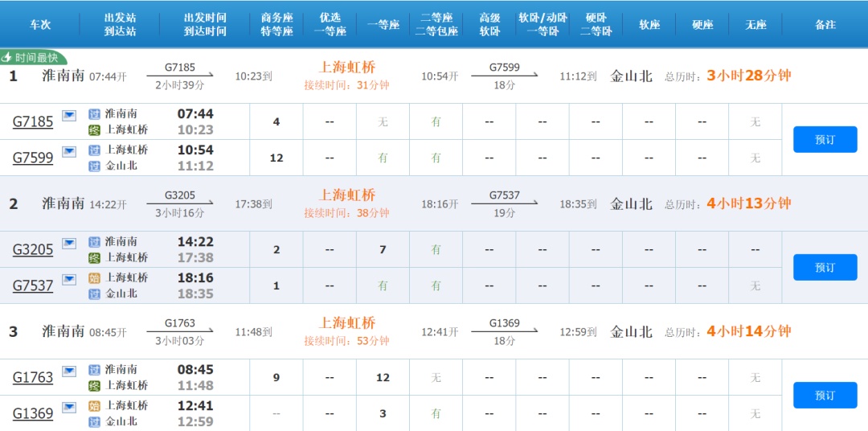Open the G7537 train number link
The width and height of the screenshot is (868, 431).
pyautogui.click(x=33, y=285)
